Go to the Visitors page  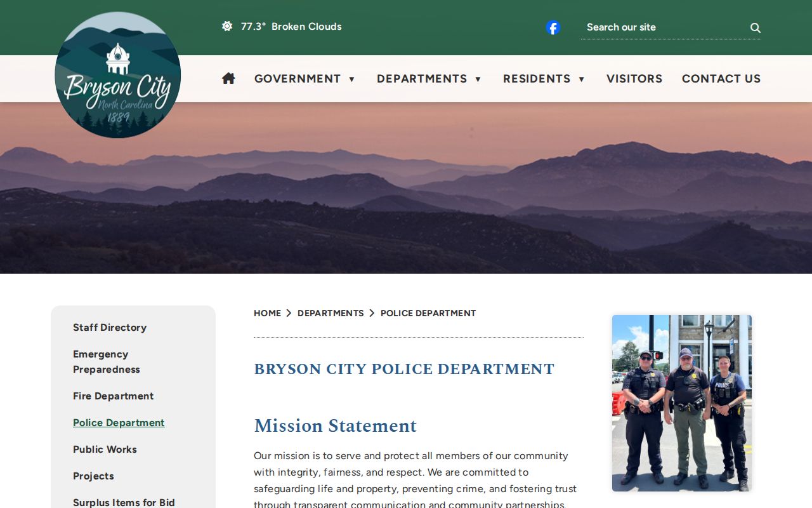click(x=634, y=79)
